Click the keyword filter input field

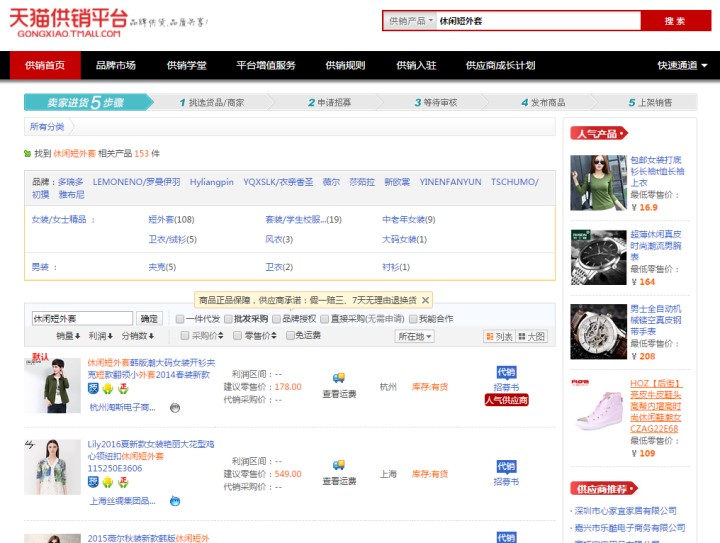(x=81, y=318)
